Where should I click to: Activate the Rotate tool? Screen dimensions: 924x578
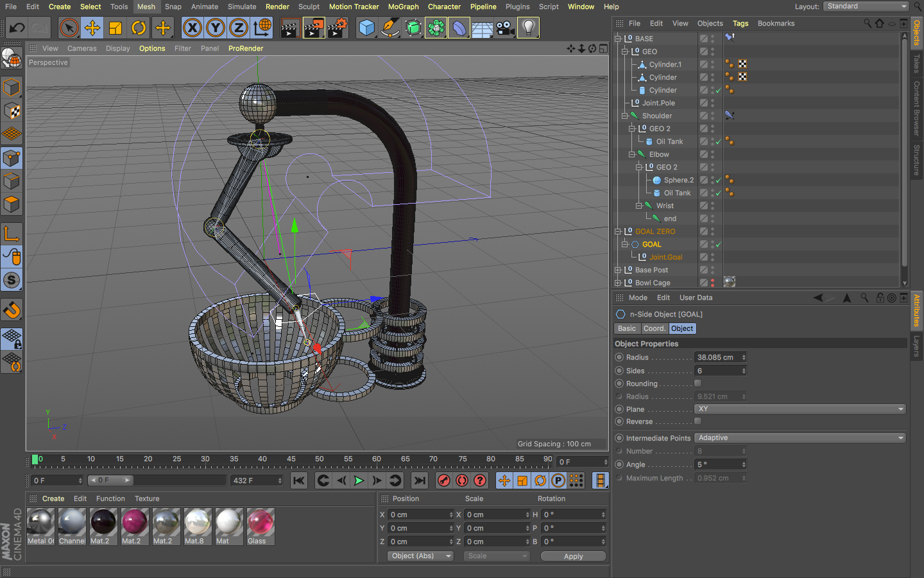[x=139, y=28]
